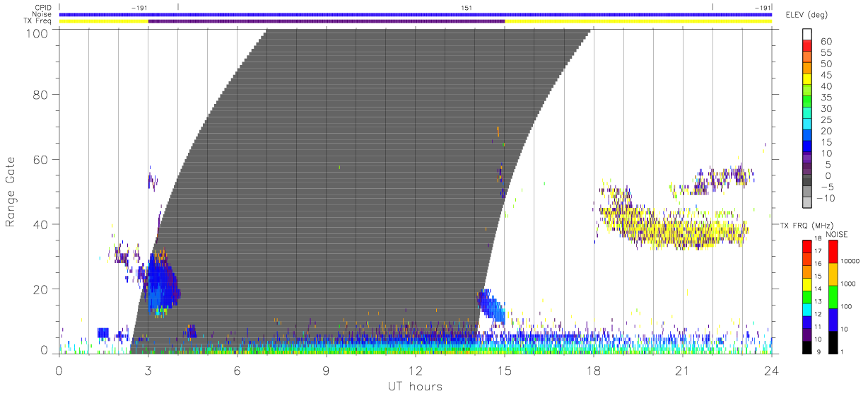This screenshot has width=868, height=401.
Task: Click the blue Noise bar at the top
Action: [x=416, y=14]
